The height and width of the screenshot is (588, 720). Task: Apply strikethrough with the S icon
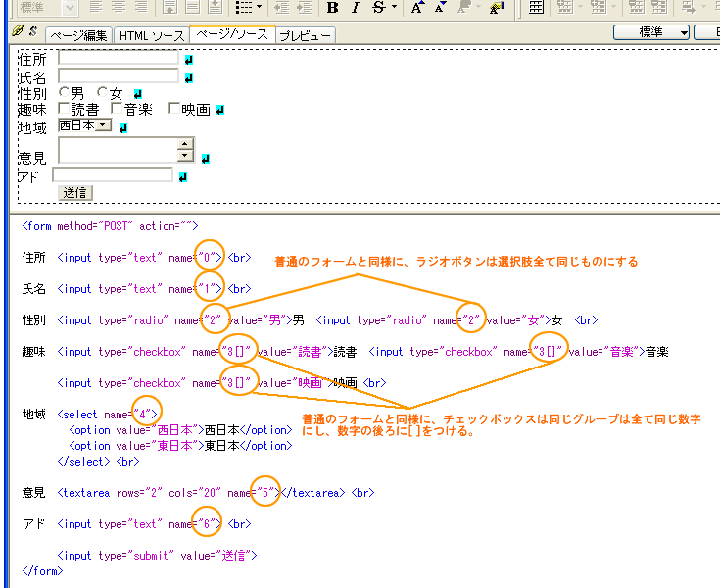pyautogui.click(x=378, y=7)
